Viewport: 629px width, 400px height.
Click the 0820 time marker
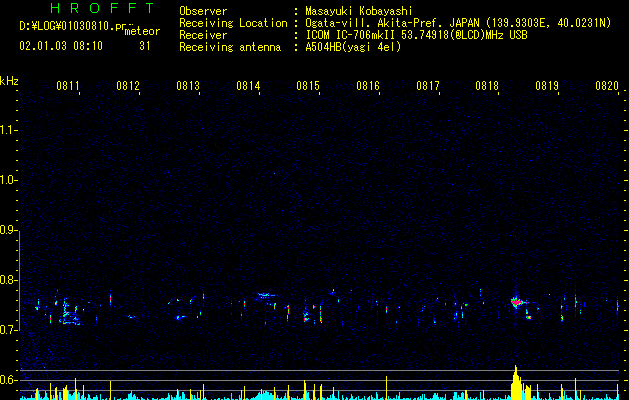click(x=607, y=85)
